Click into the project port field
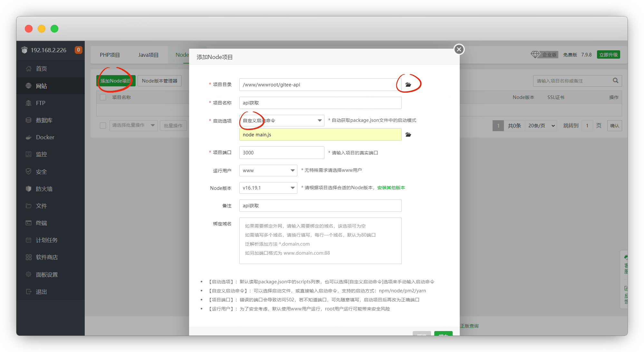This screenshot has height=352, width=644. pyautogui.click(x=282, y=153)
